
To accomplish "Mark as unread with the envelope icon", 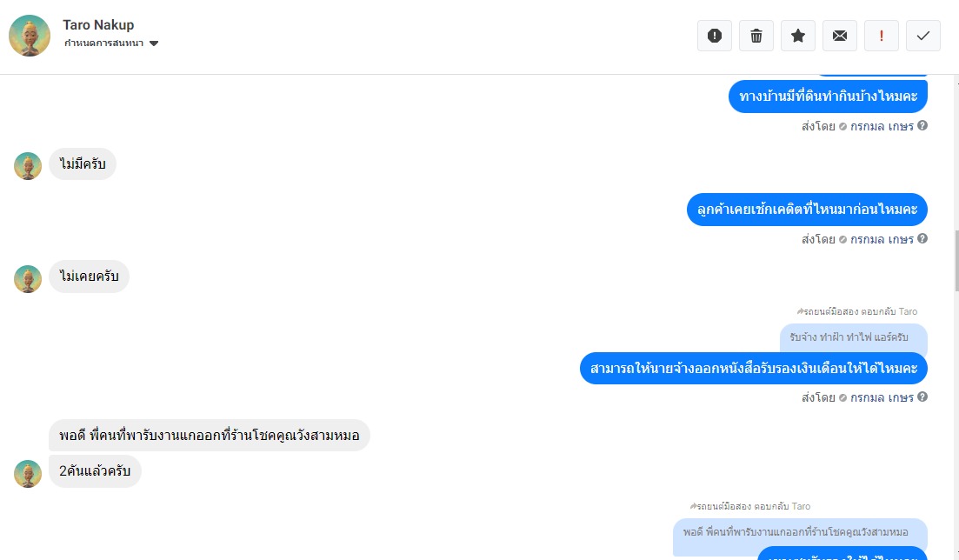I will coord(840,36).
